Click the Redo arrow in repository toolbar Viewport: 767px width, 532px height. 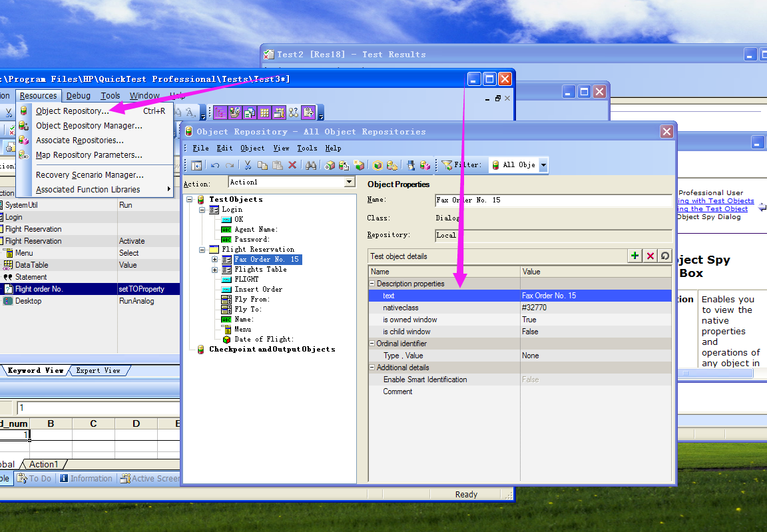click(230, 165)
